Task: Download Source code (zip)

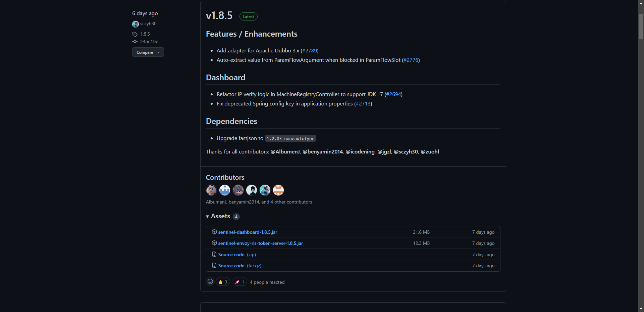Action: (237, 255)
